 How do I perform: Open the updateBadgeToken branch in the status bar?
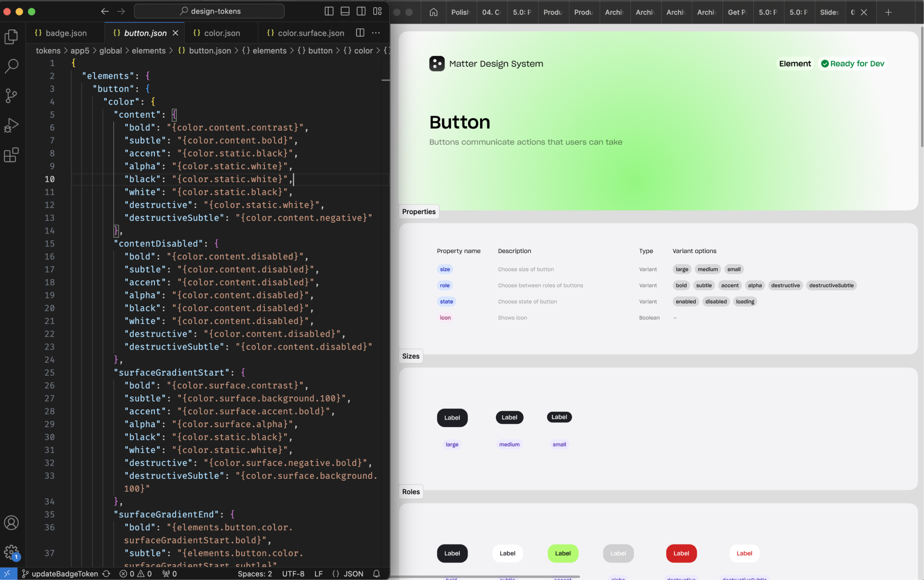click(60, 574)
